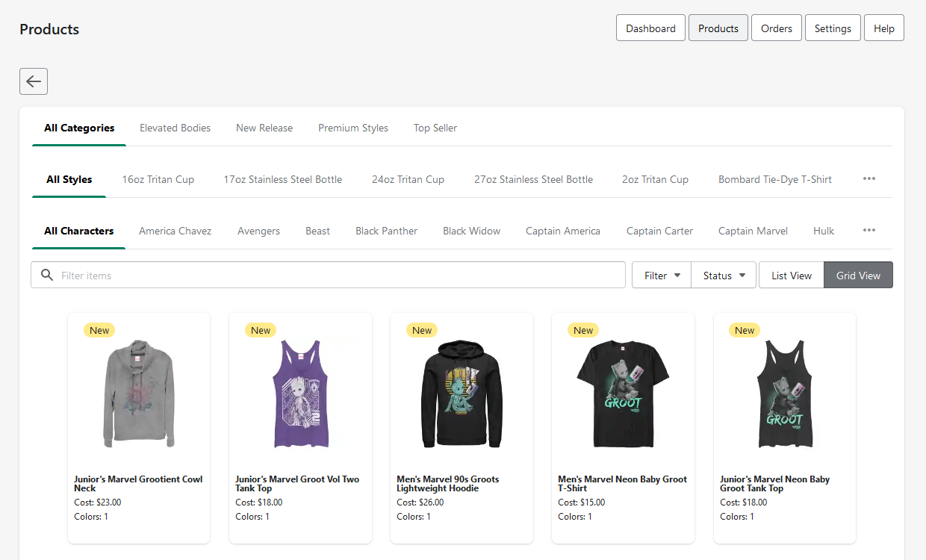This screenshot has height=560, width=926.
Task: Click the Cost: $15.00 price text
Action: coord(582,503)
